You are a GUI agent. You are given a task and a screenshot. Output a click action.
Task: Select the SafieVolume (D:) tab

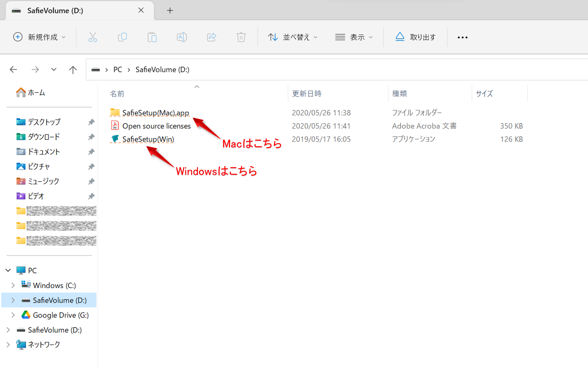click(x=80, y=11)
